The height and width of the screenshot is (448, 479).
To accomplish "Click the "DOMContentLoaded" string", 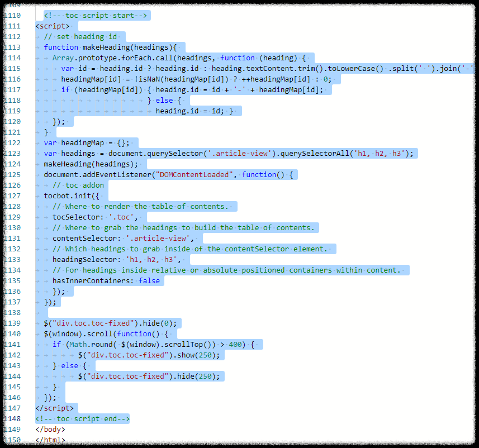I will click(195, 175).
